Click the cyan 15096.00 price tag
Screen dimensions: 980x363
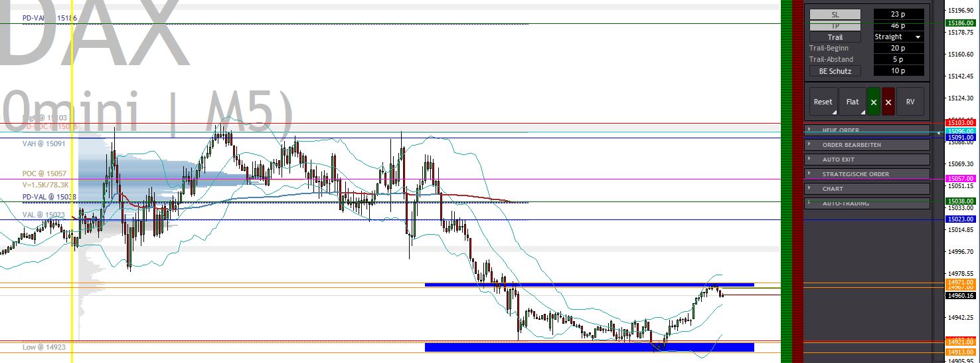961,132
